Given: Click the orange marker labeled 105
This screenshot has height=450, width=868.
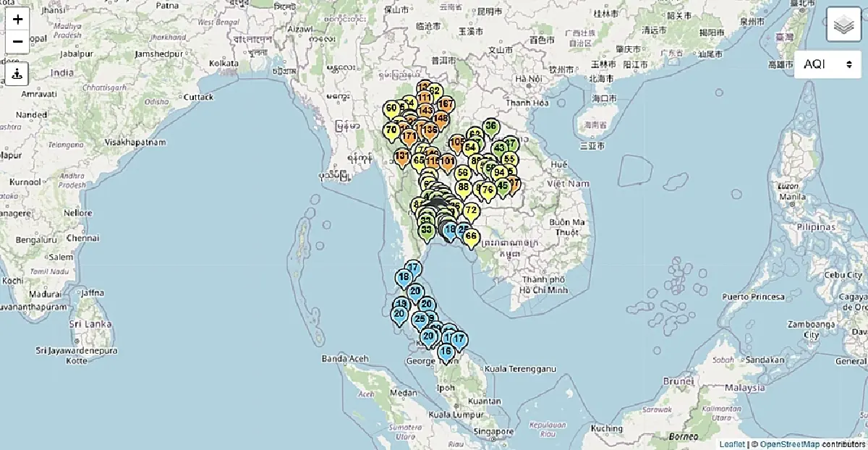Looking at the screenshot, I should (456, 143).
